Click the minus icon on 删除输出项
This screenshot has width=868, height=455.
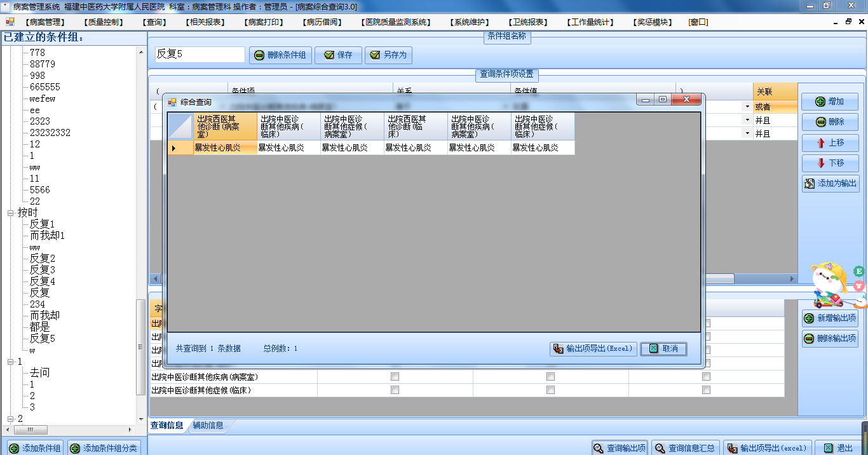(809, 339)
